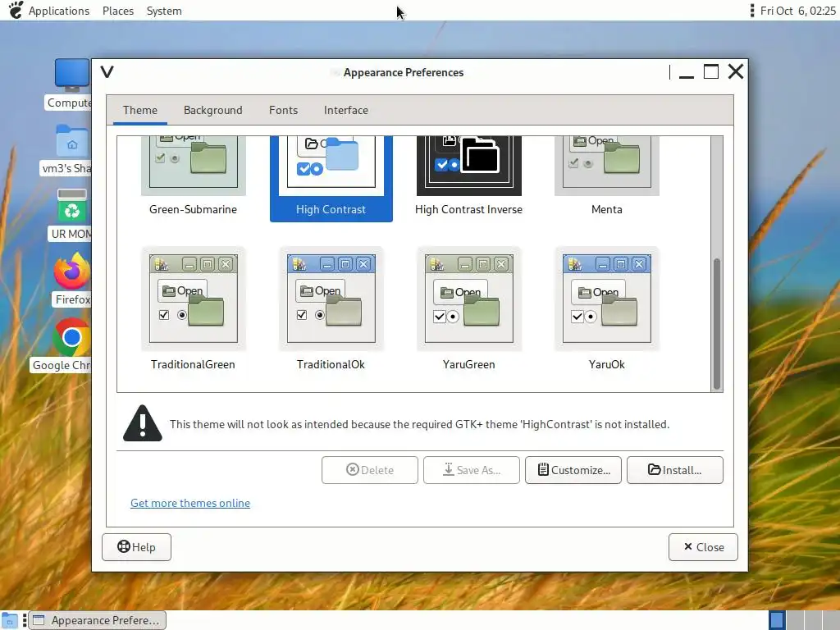Open the vm3's shared folder icon
The image size is (840, 630).
tap(72, 140)
